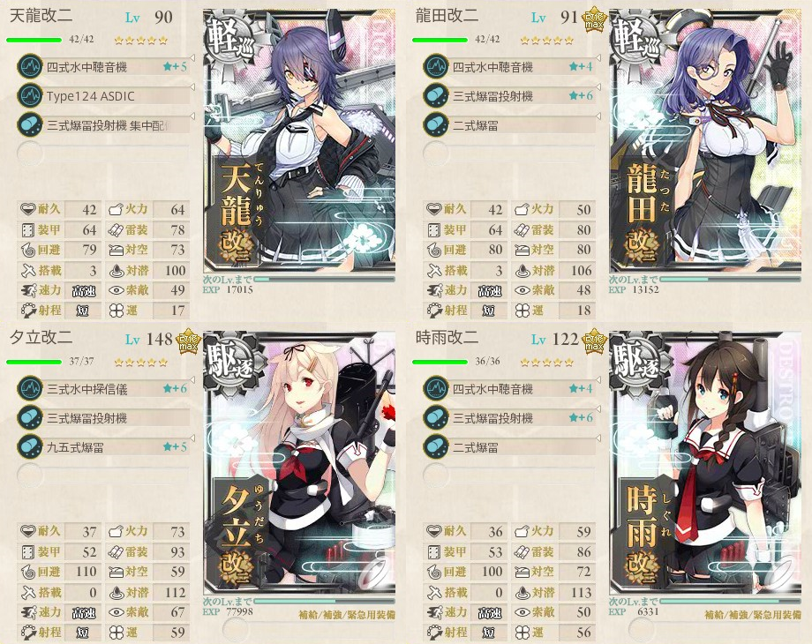This screenshot has width=812, height=644.
Task: Click depth charge icon for 三式爆雷投射機 集中配備
Action: [x=29, y=124]
